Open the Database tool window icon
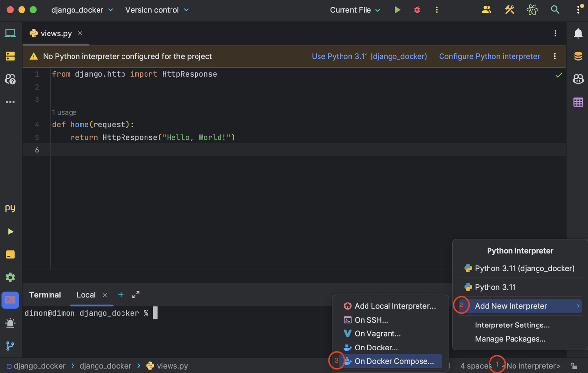Screen dimensions: 588x373 tap(578, 56)
